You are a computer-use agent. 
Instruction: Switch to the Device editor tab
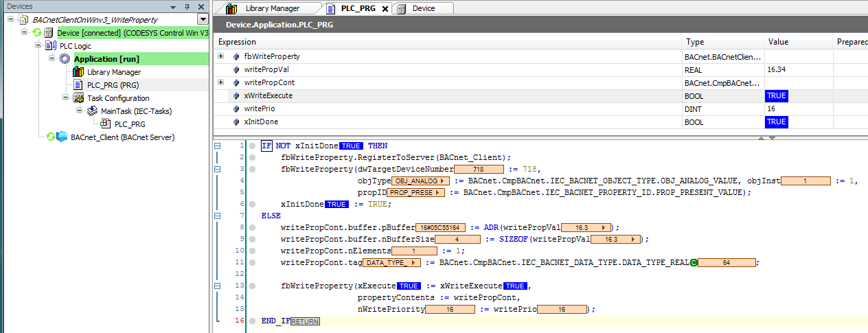pyautogui.click(x=423, y=8)
